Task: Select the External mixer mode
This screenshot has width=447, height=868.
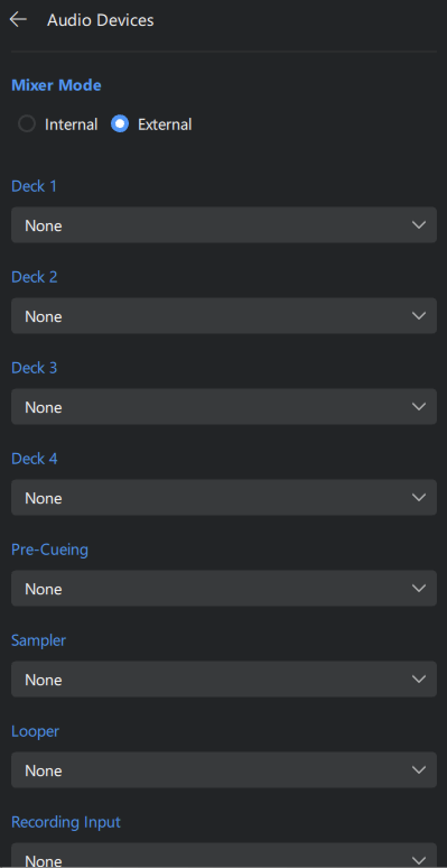Action: coord(119,124)
